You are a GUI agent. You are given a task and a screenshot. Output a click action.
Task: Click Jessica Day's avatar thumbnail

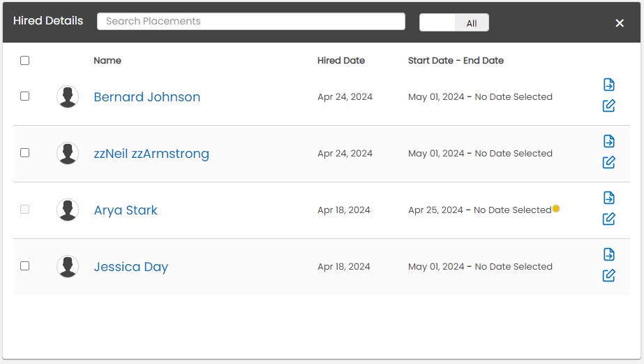(68, 267)
